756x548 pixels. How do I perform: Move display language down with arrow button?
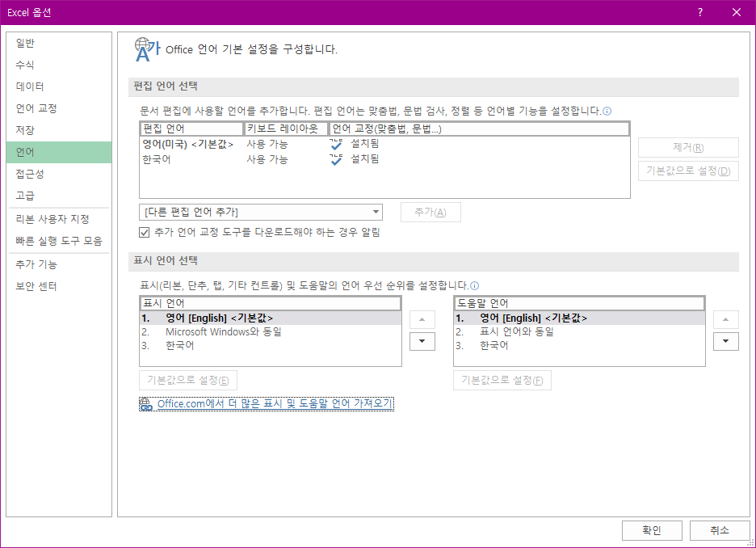422,341
